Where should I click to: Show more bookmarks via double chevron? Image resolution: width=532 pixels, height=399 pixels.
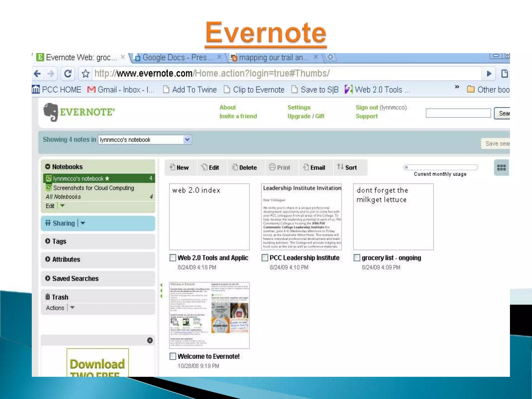pyautogui.click(x=457, y=87)
